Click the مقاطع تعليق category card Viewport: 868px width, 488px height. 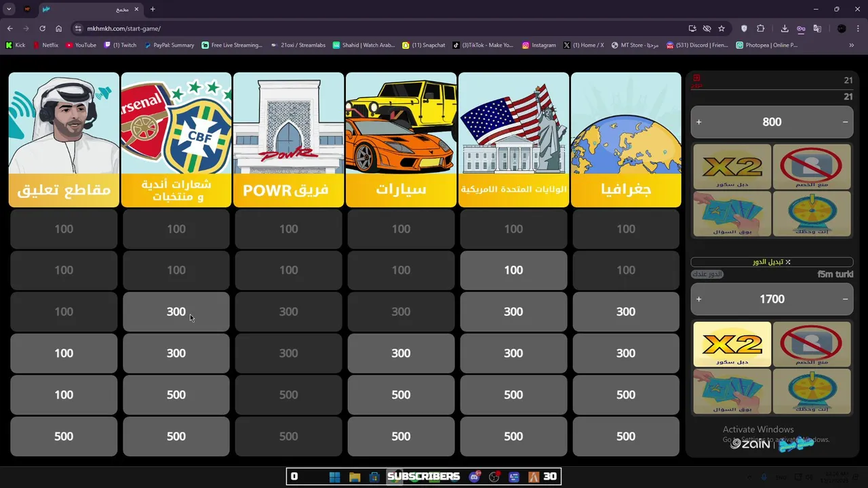pyautogui.click(x=64, y=140)
